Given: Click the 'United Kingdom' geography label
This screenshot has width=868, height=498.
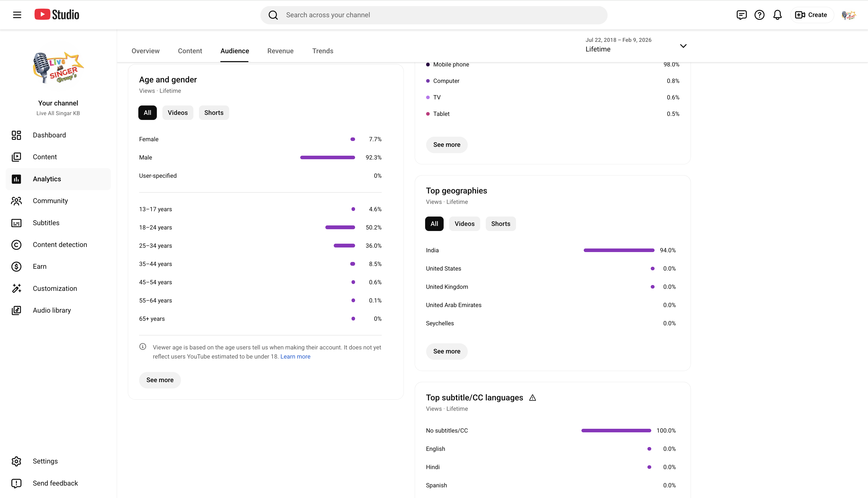Looking at the screenshot, I should (447, 287).
